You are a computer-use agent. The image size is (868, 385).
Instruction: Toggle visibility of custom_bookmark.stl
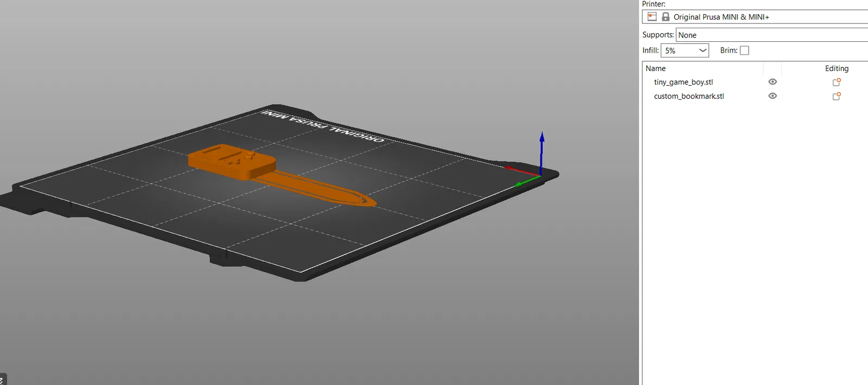[x=773, y=96]
